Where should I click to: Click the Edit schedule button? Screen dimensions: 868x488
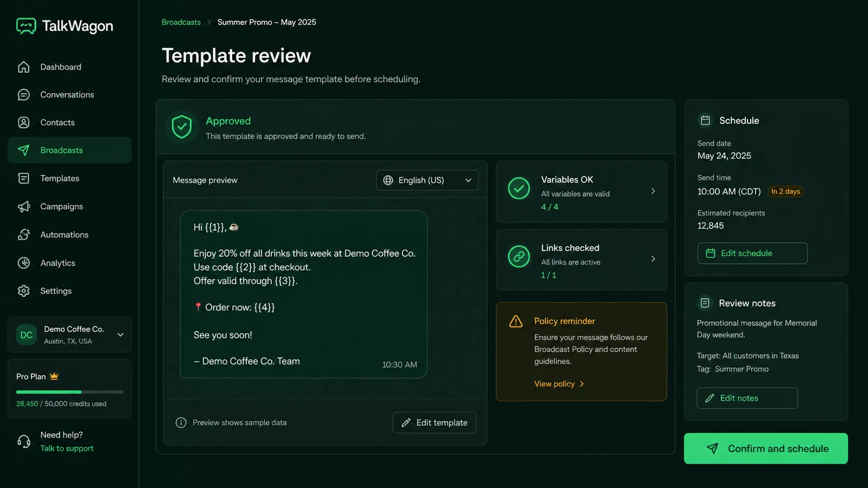pos(752,253)
